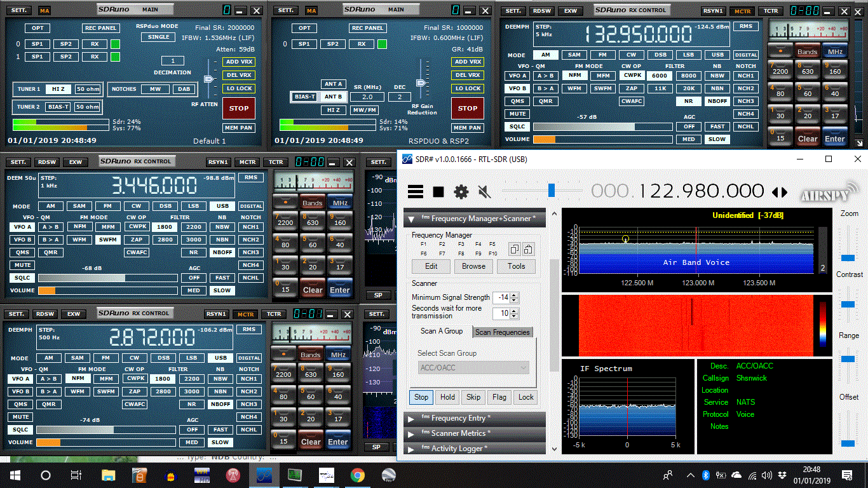Click red STOP in the Main 2000000 window
The height and width of the screenshot is (488, 868).
[x=239, y=108]
